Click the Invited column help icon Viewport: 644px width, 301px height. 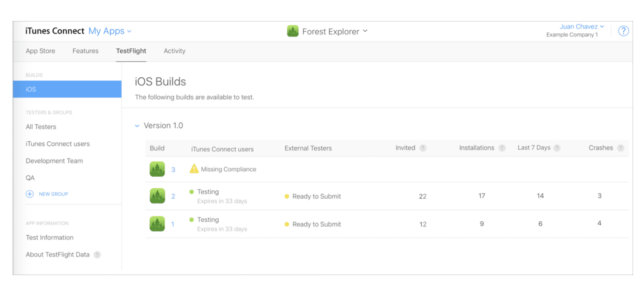coord(423,148)
